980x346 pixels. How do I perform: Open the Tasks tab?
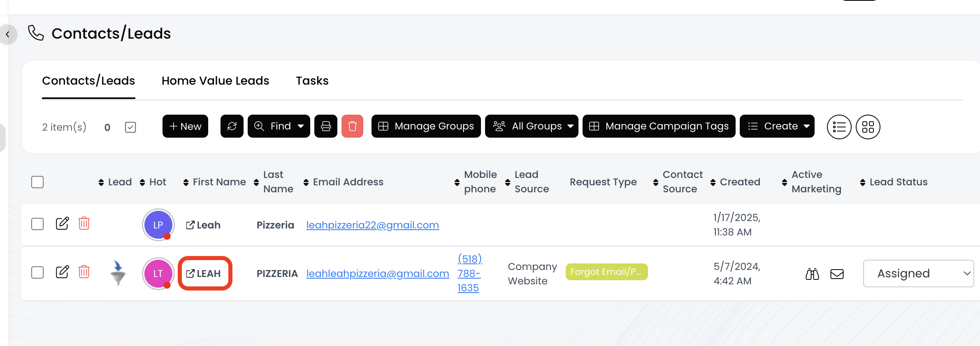pos(312,81)
